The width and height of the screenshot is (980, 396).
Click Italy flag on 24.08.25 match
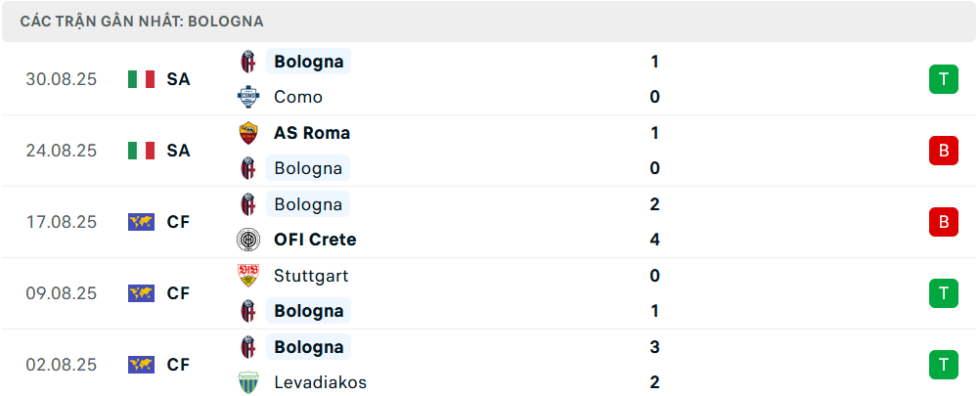[x=141, y=151]
